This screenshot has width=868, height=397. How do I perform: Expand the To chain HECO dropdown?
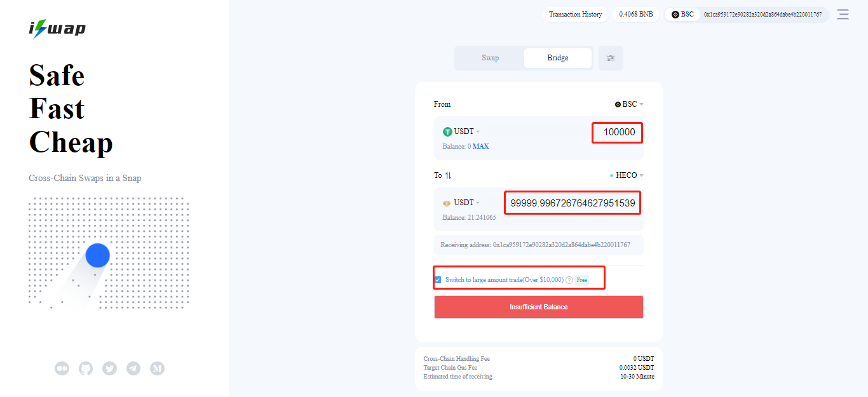click(x=627, y=175)
